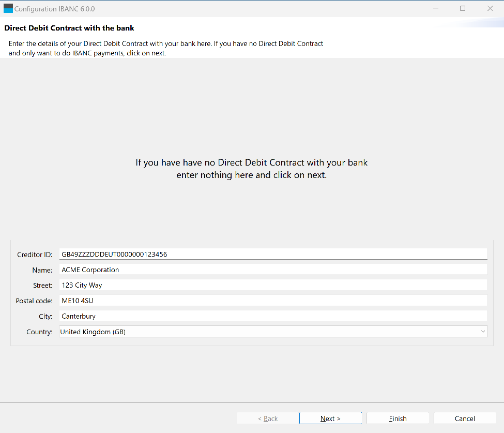Click the Country label
The width and height of the screenshot is (504, 433).
coord(39,332)
